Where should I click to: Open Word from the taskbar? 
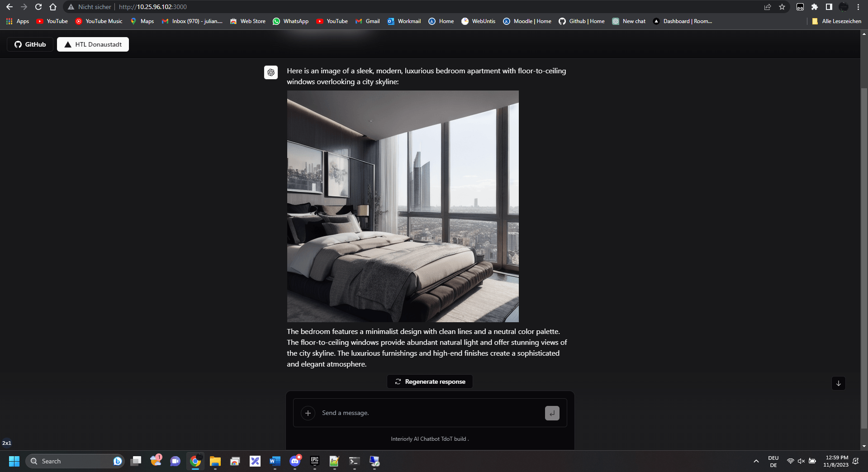coord(275,461)
